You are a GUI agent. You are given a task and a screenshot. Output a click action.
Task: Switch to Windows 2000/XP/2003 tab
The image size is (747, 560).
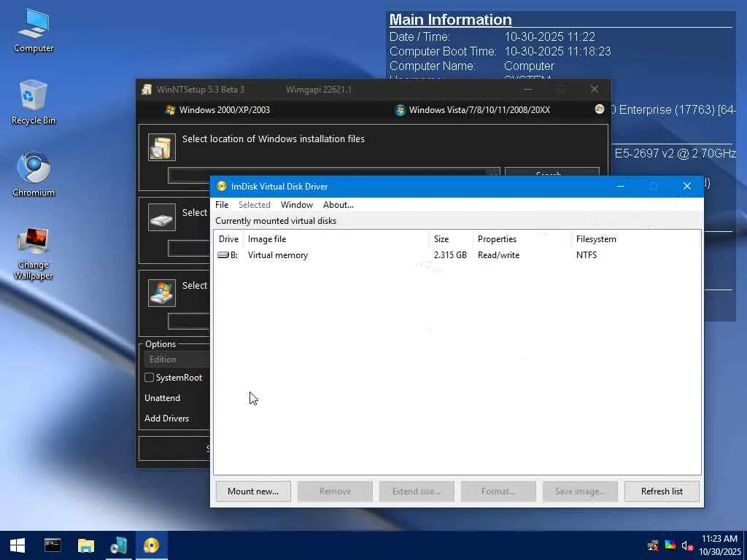[217, 110]
